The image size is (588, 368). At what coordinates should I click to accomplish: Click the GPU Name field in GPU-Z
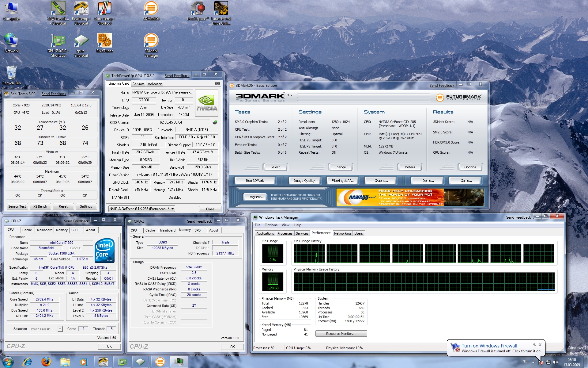162,92
